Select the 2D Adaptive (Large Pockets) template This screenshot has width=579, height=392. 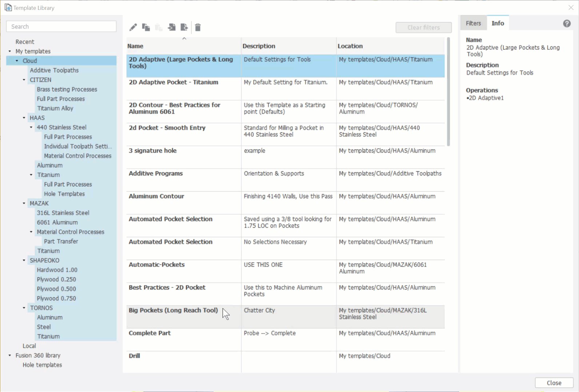(x=285, y=66)
